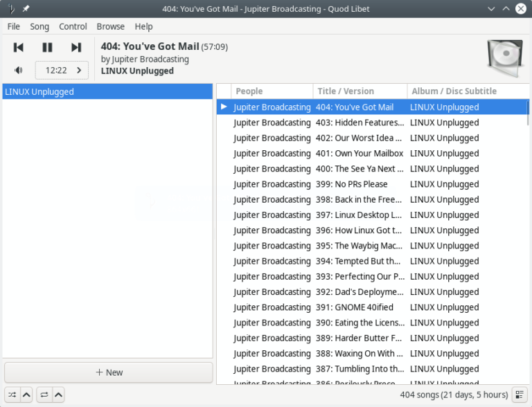Image resolution: width=532 pixels, height=407 pixels.
Task: Click the New feed button
Action: point(109,372)
